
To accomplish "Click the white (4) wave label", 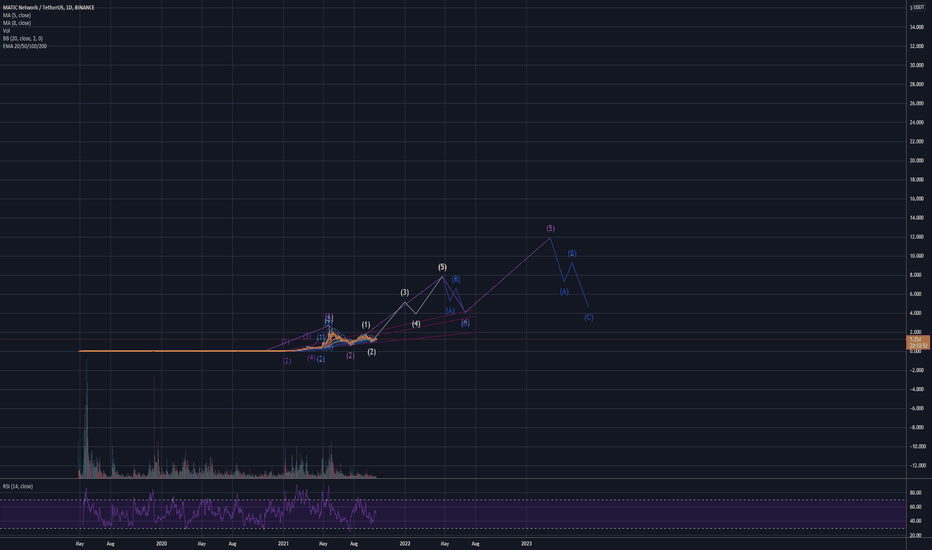I will 416,324.
